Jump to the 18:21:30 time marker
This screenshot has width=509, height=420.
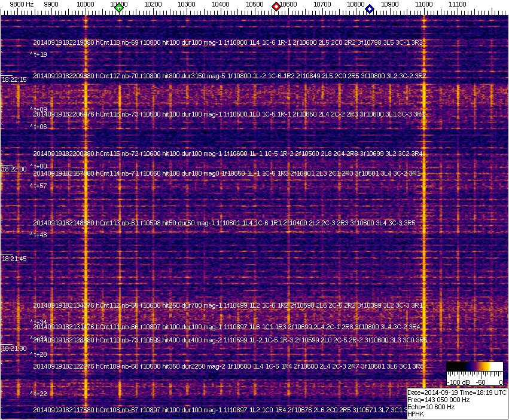point(14,348)
